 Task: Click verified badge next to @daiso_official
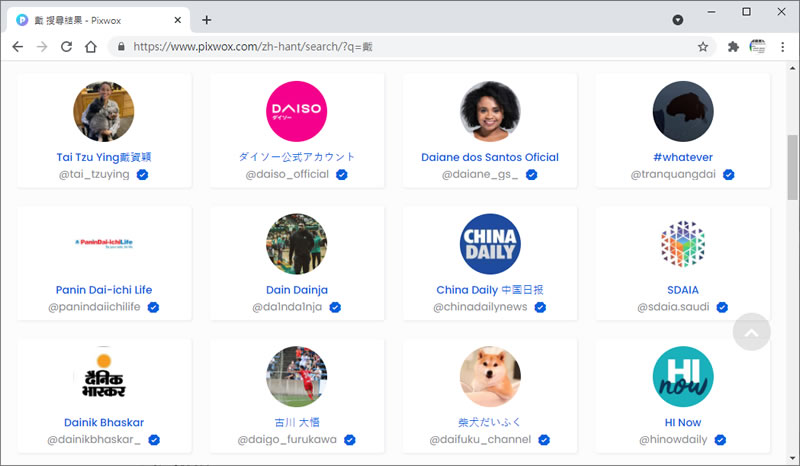click(x=341, y=175)
